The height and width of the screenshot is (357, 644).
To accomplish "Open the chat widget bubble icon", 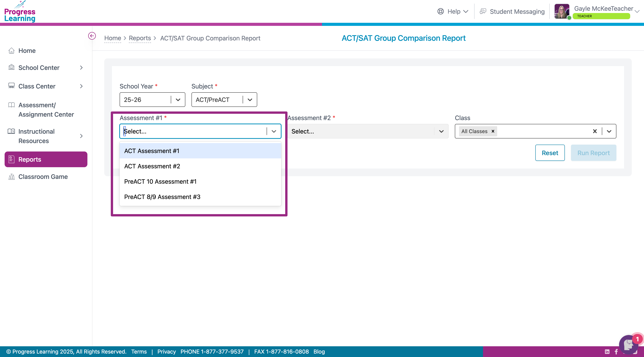I will click(x=628, y=345).
